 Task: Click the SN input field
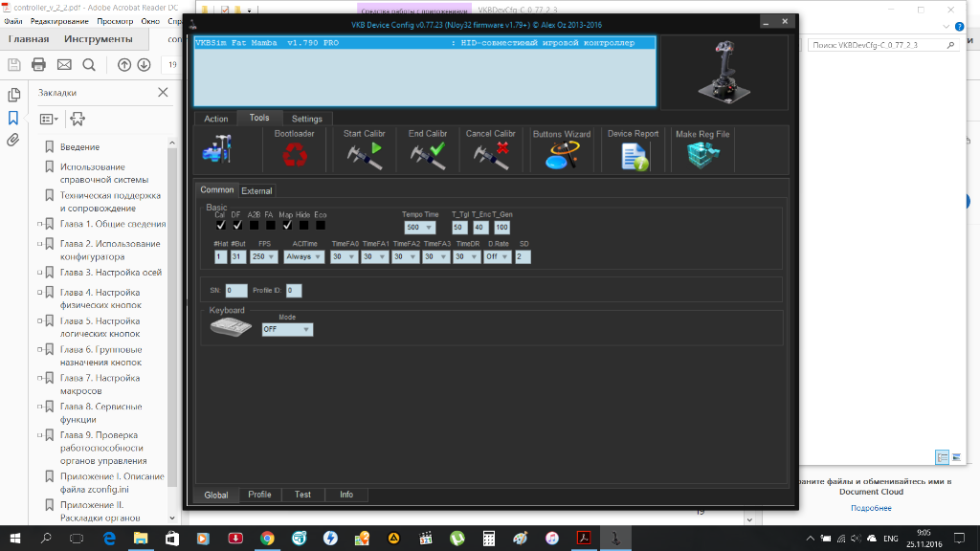click(236, 291)
